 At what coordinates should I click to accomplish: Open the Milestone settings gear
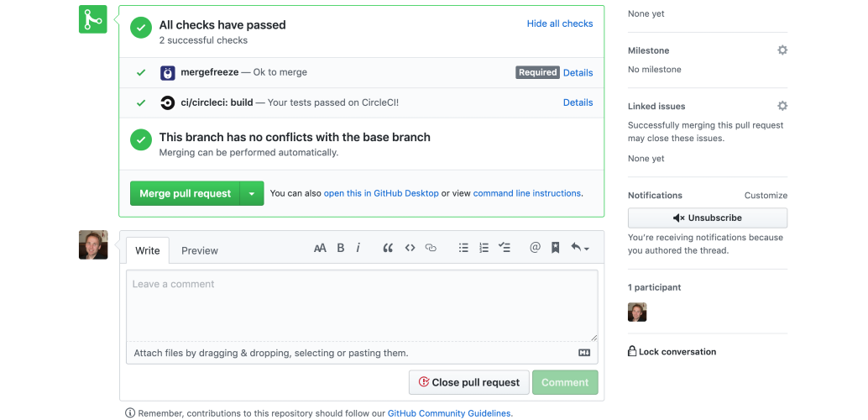coord(782,50)
